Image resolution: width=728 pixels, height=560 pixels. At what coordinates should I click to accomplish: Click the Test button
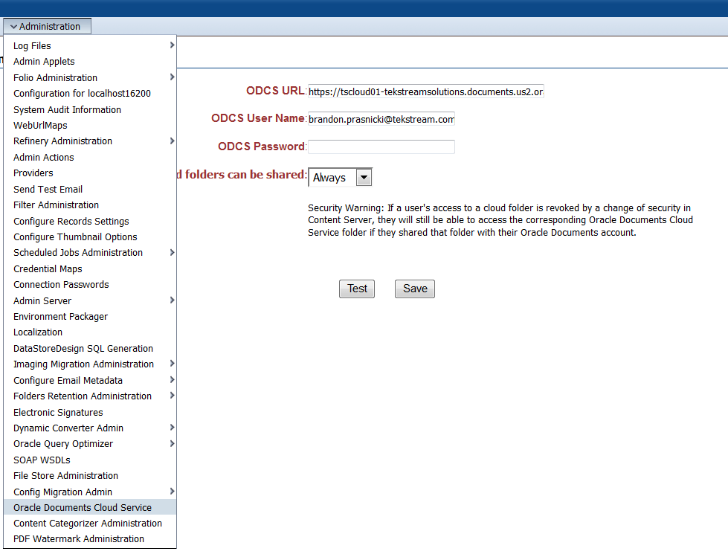click(x=357, y=289)
